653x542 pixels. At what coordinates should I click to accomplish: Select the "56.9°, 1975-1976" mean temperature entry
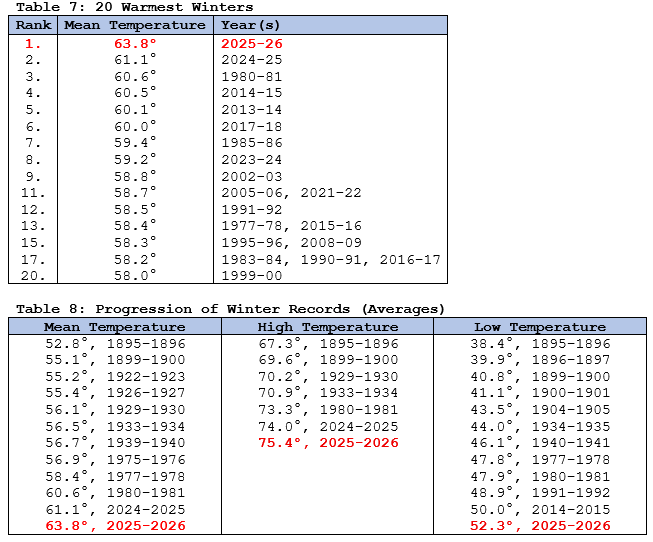(115, 459)
